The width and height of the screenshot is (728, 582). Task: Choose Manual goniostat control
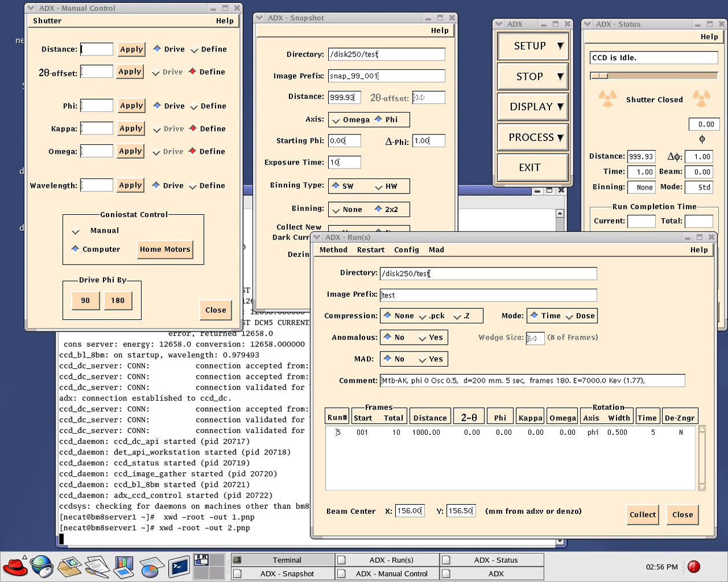76,231
